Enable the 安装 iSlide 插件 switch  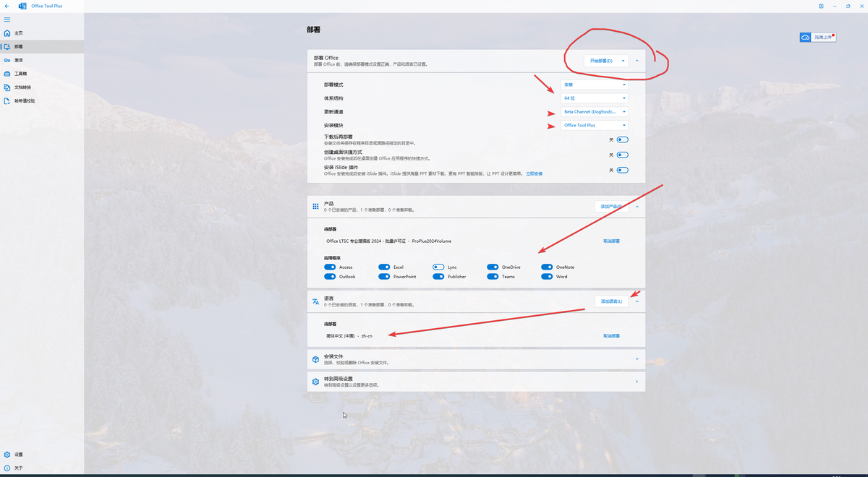[x=622, y=171]
